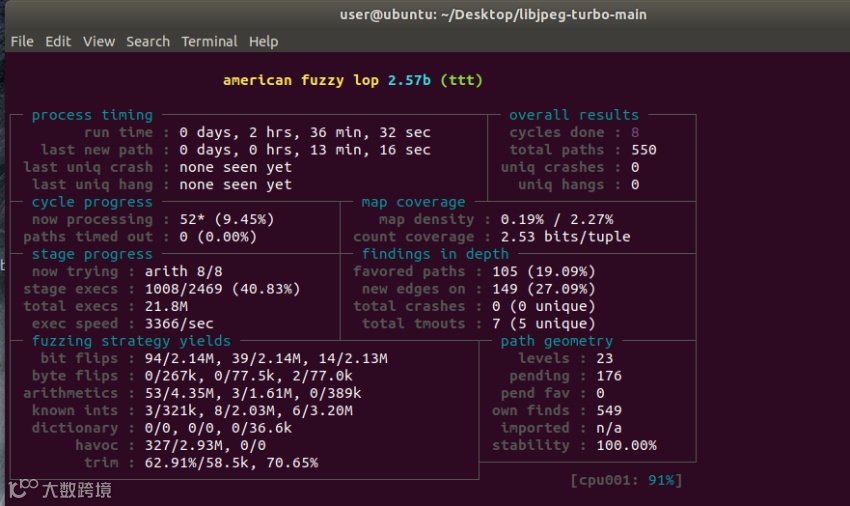
Task: Click the 'fuzzing strategy yields' heading
Action: pos(131,341)
